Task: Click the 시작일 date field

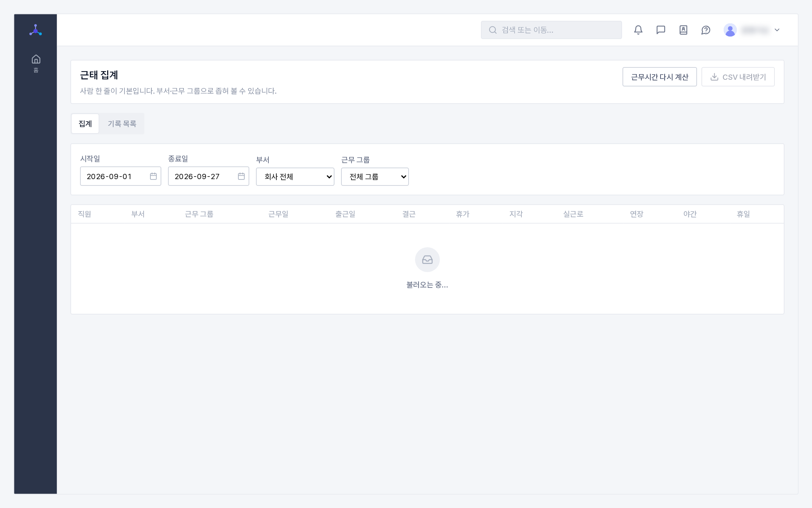Action: tap(120, 176)
